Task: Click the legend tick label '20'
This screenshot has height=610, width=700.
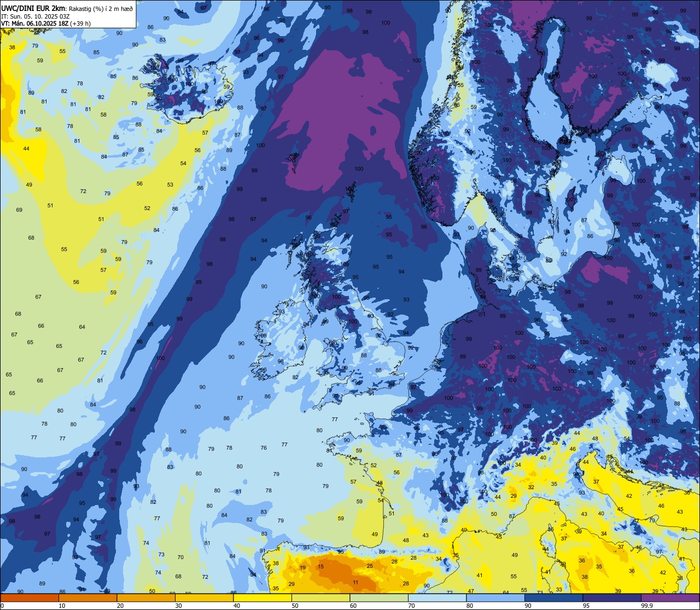Action: (x=120, y=606)
